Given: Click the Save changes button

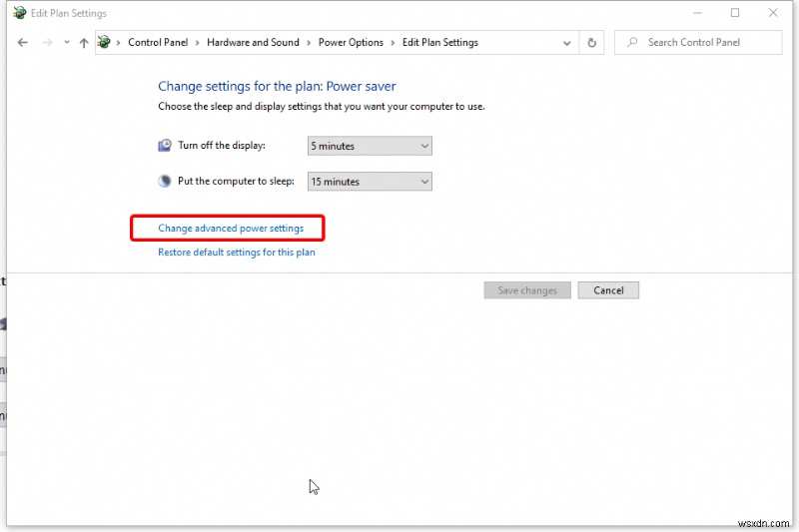Looking at the screenshot, I should click(x=527, y=290).
